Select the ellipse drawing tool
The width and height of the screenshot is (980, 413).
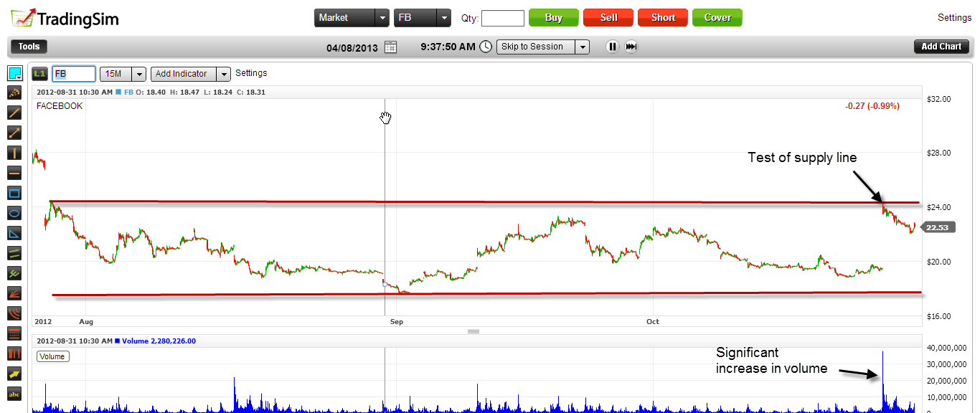(14, 213)
